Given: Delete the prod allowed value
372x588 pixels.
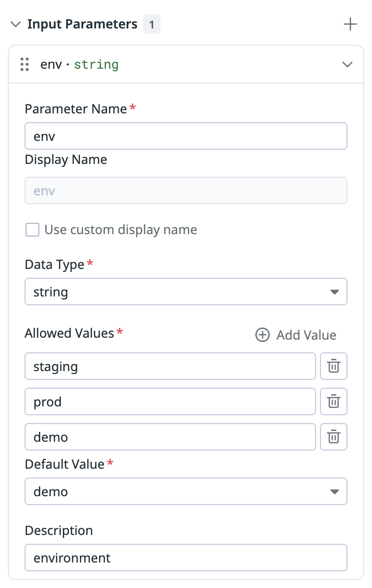Looking at the screenshot, I should click(334, 401).
